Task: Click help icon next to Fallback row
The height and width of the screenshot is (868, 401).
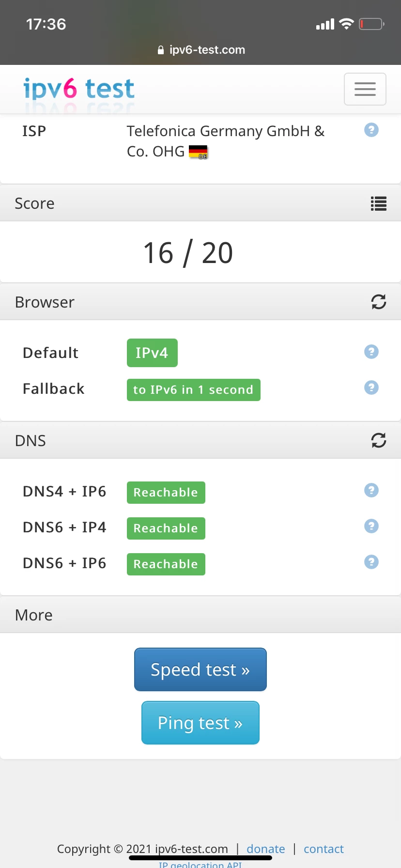Action: point(371,387)
